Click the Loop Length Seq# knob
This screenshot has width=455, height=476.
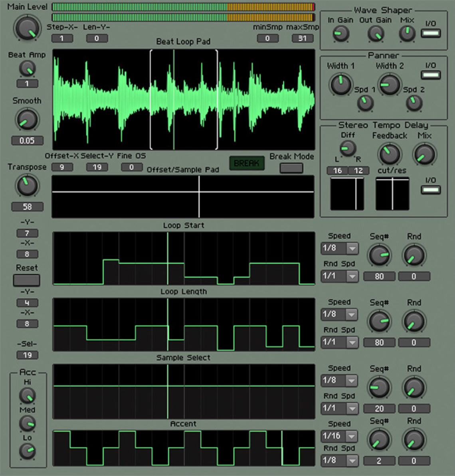click(x=379, y=322)
